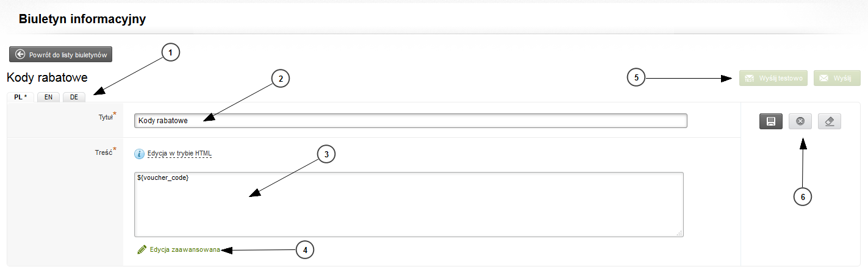Screen dimensions: 868x275
Task: Click the Kody rabatowe heading
Action: click(x=47, y=77)
